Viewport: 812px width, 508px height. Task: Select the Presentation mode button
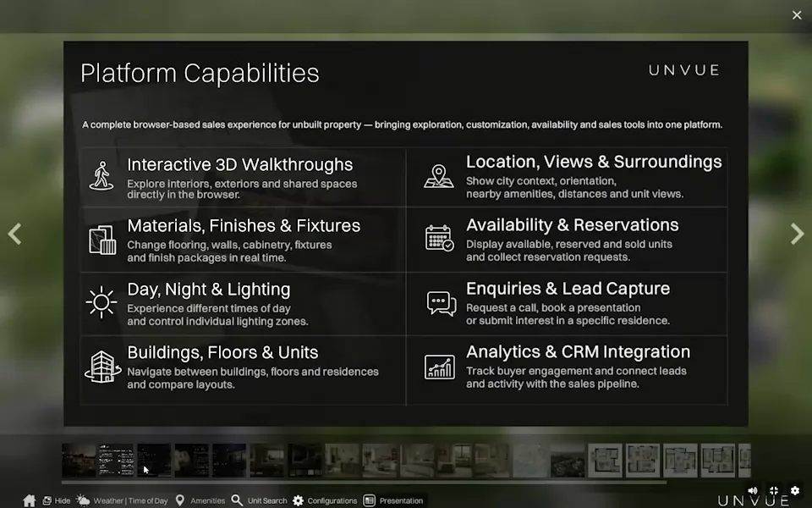[x=393, y=500]
